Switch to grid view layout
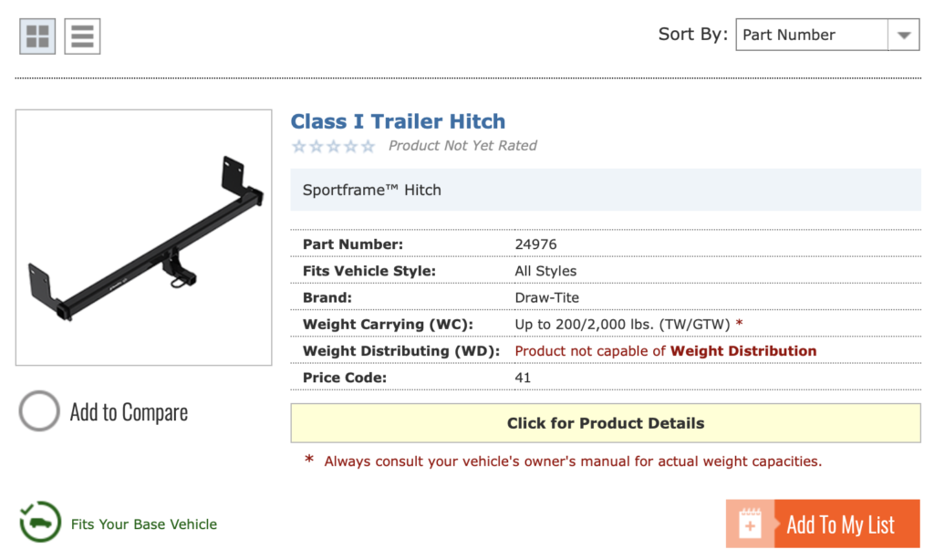Image resolution: width=934 pixels, height=560 pixels. (x=37, y=36)
